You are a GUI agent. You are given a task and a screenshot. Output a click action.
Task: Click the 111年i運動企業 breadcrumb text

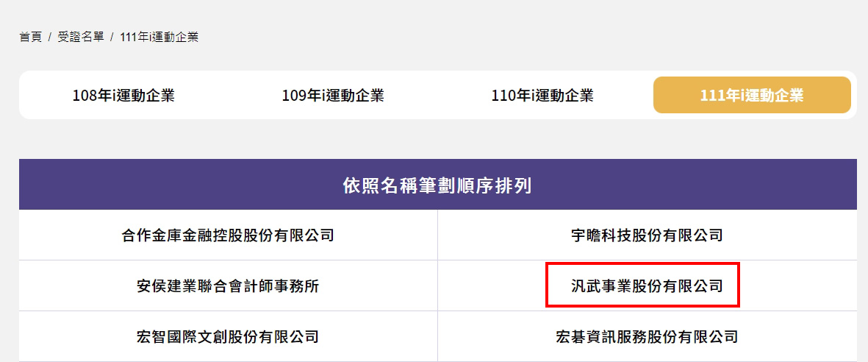point(159,37)
